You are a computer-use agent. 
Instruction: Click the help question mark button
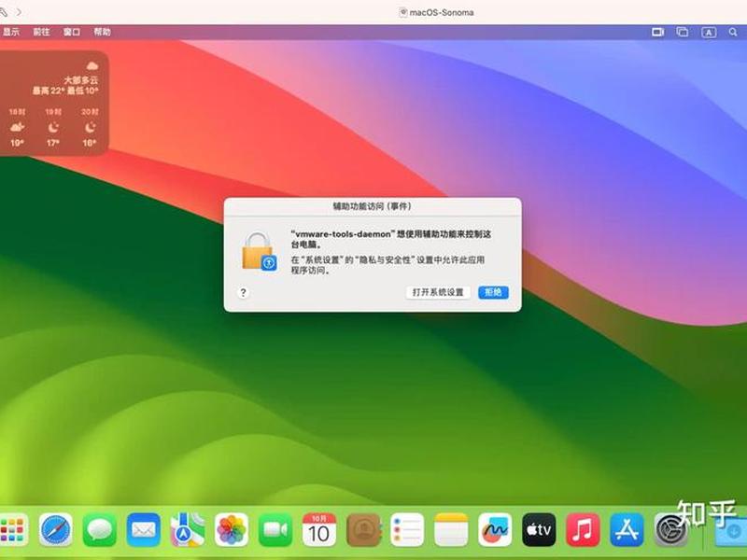click(243, 292)
